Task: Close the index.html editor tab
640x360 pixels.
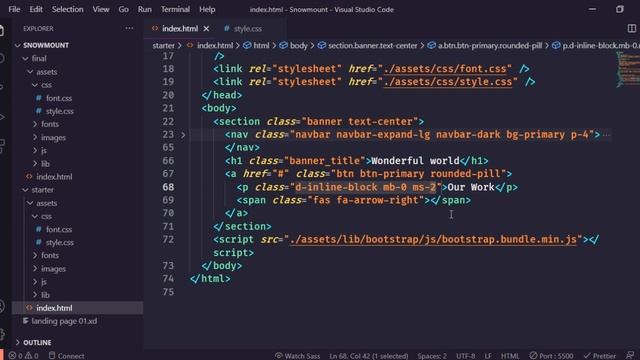Action: point(207,29)
